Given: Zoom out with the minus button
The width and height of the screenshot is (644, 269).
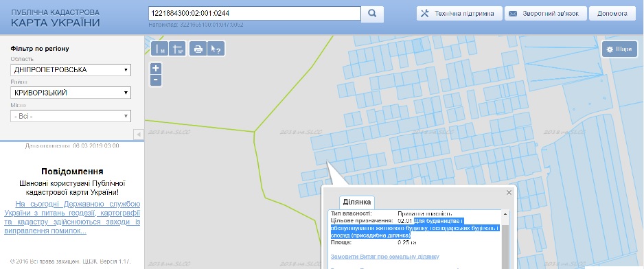Looking at the screenshot, I should pos(156,80).
